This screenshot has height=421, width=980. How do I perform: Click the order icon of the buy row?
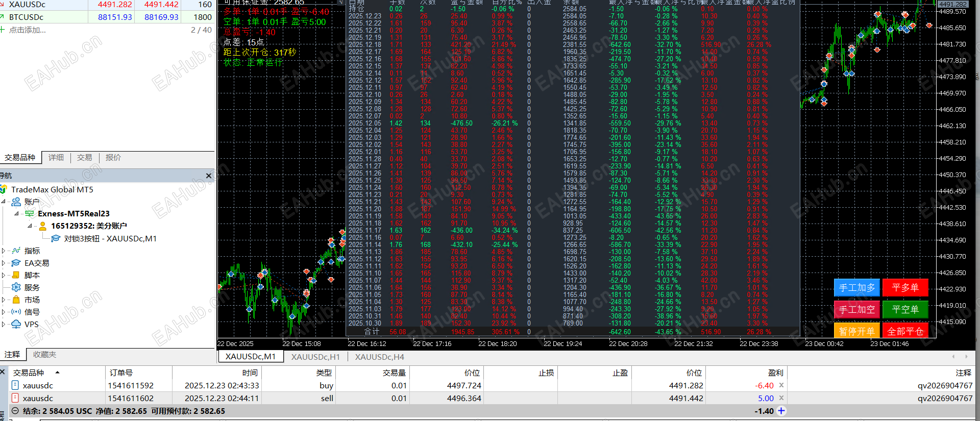15,385
